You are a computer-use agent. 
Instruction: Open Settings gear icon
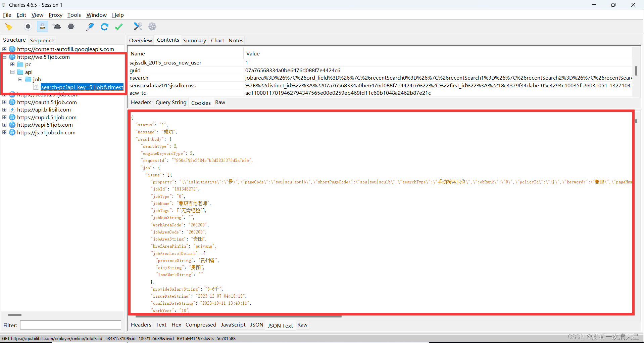coord(152,27)
